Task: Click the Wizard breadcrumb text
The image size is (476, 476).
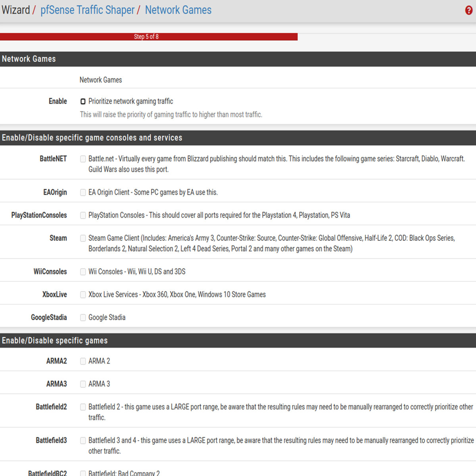Action: coord(16,10)
